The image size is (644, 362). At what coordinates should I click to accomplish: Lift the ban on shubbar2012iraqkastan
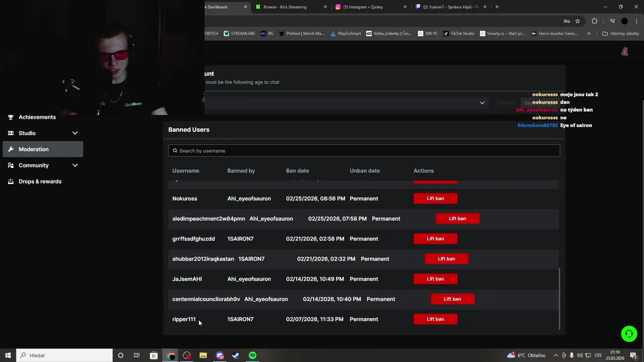447,259
